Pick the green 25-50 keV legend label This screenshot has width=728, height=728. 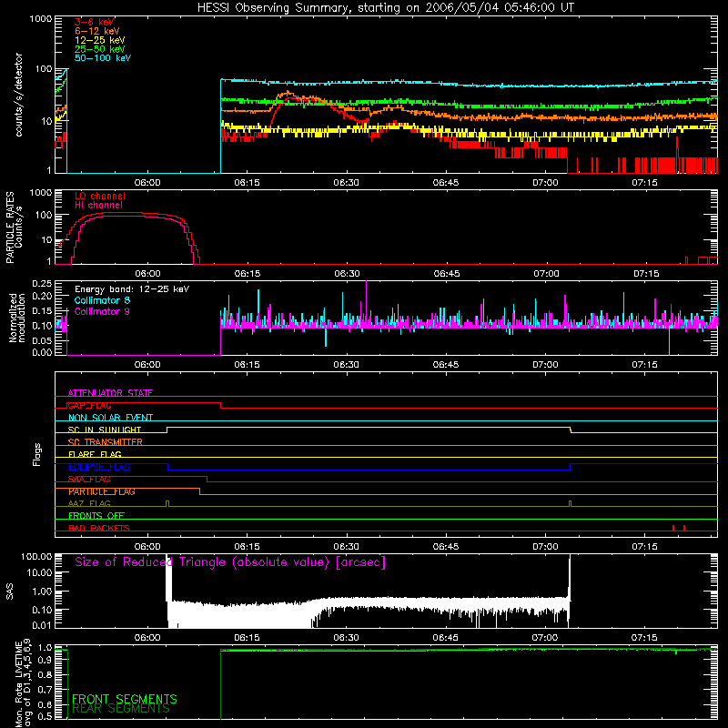pyautogui.click(x=100, y=49)
